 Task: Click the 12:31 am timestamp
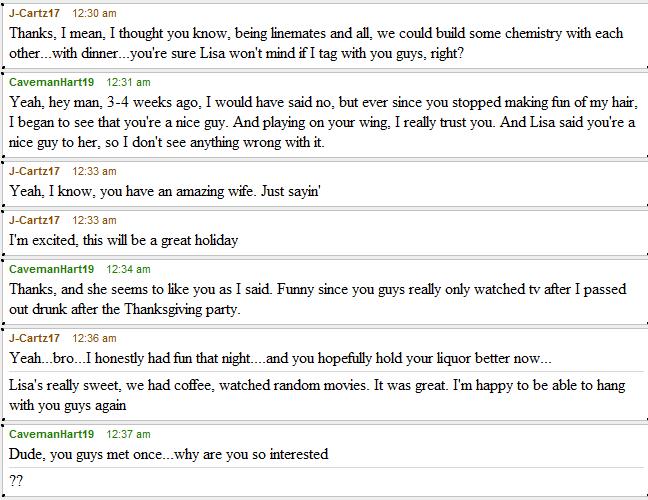click(129, 82)
